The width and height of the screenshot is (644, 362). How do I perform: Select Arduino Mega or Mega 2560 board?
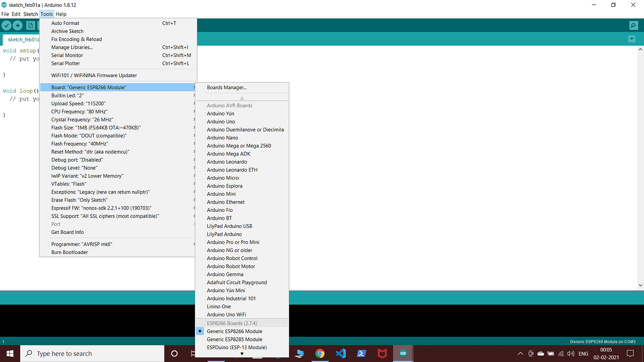[242, 146]
